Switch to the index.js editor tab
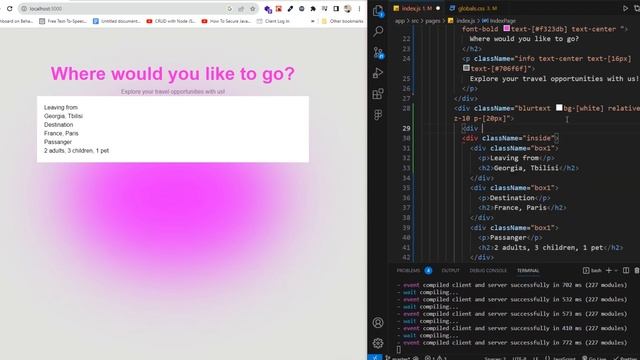The height and width of the screenshot is (360, 640). click(x=416, y=8)
